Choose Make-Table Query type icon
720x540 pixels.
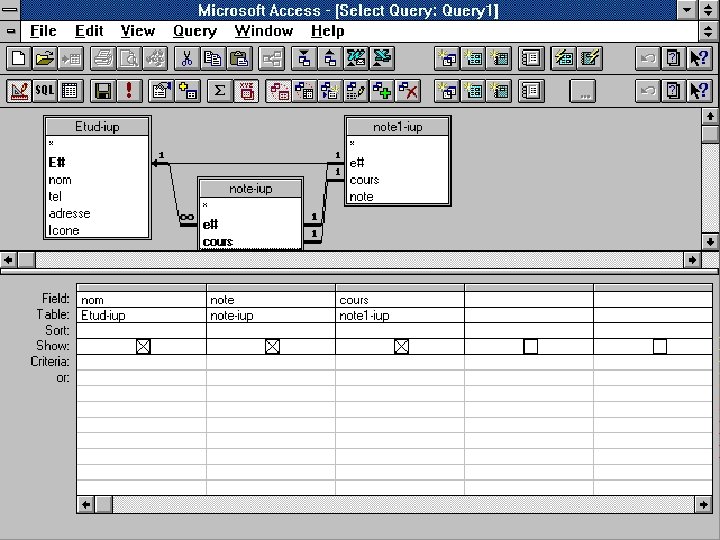pyautogui.click(x=330, y=90)
